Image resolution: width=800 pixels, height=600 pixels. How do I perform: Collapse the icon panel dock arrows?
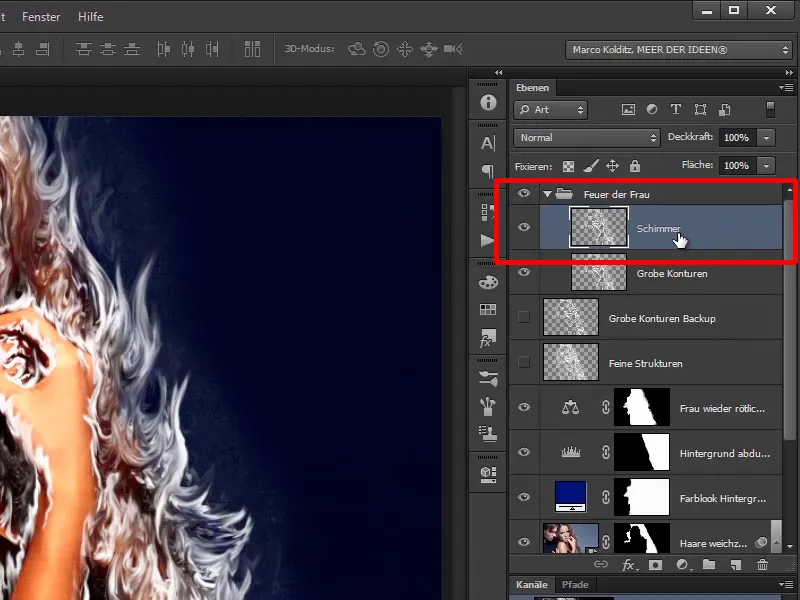pyautogui.click(x=498, y=73)
